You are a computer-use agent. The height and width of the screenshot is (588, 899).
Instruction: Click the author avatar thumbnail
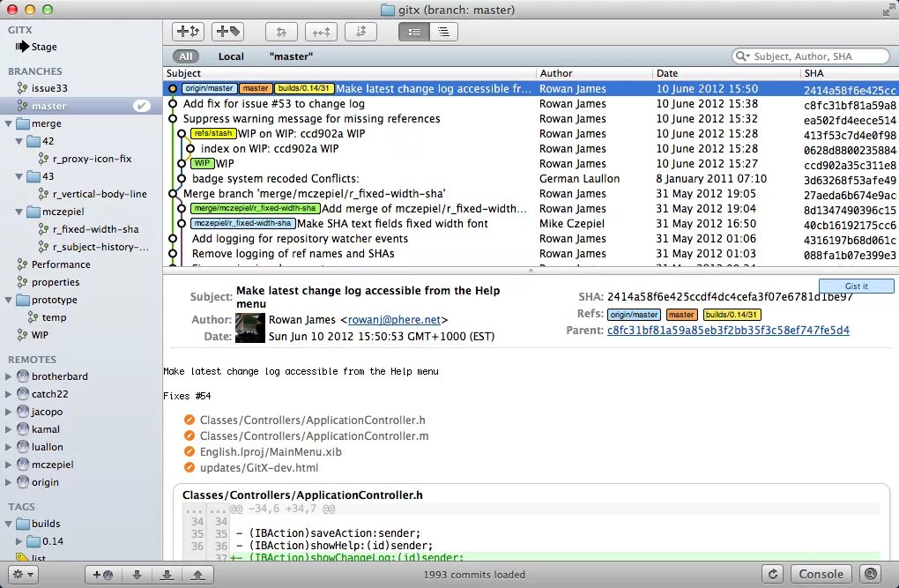(x=250, y=328)
